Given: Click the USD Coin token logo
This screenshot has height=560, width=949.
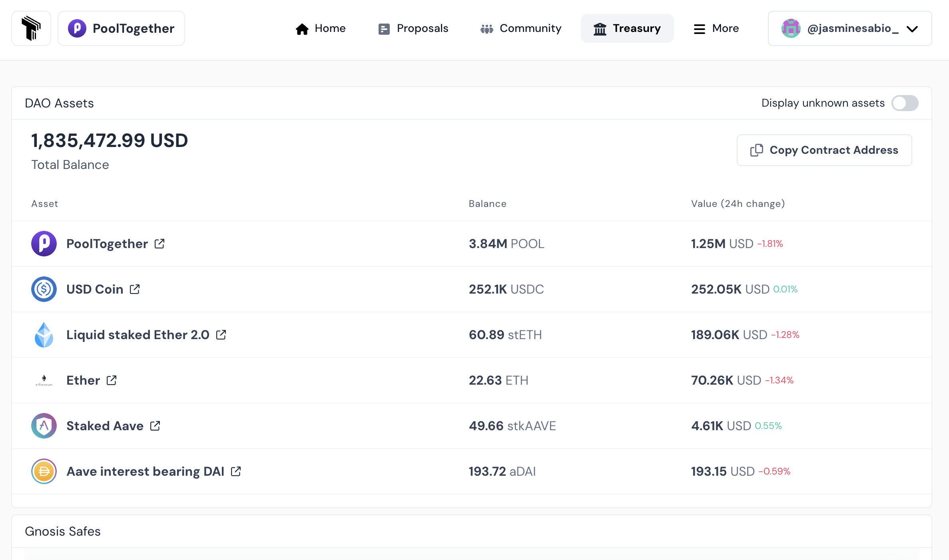Looking at the screenshot, I should coord(44,289).
